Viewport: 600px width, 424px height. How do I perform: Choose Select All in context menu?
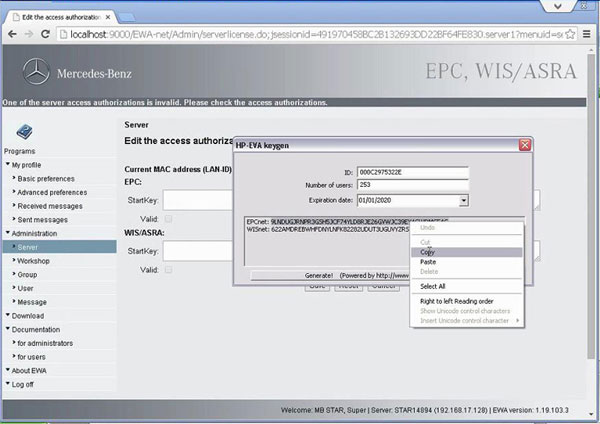point(466,286)
